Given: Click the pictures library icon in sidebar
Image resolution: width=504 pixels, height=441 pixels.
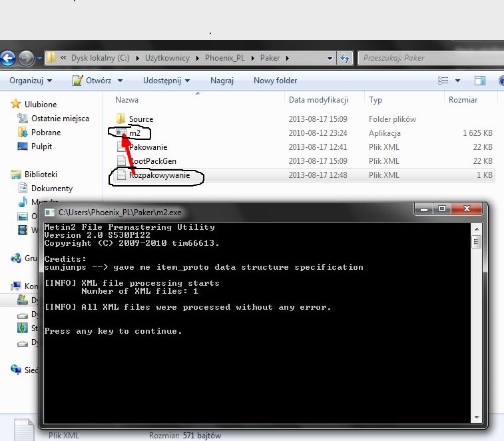Looking at the screenshot, I should tap(23, 217).
